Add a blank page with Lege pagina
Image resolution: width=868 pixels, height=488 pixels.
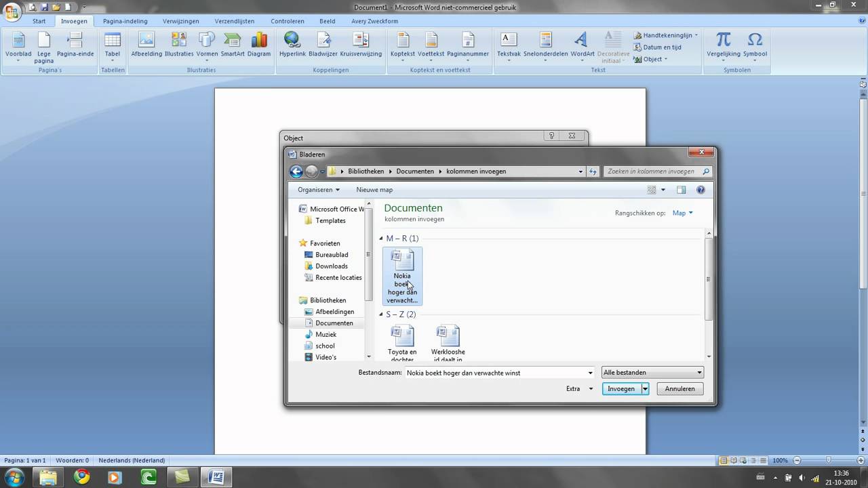[x=44, y=47]
